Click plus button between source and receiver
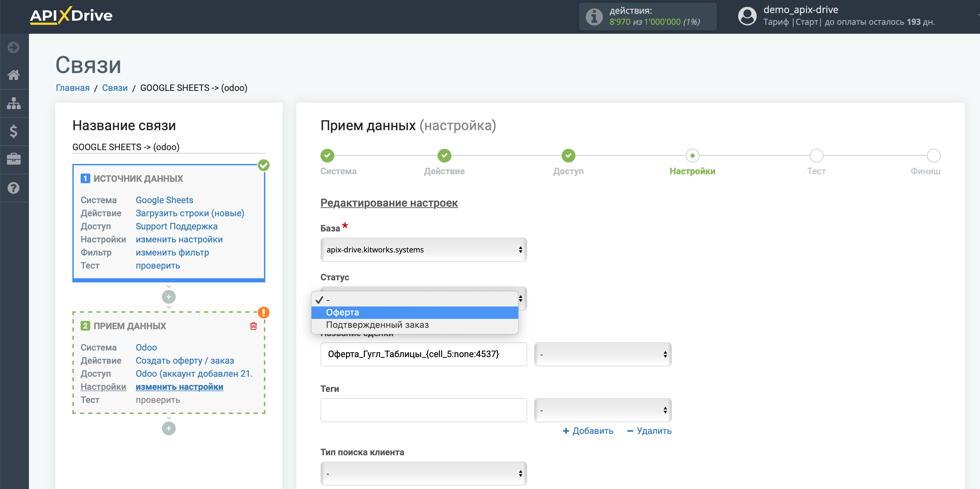The width and height of the screenshot is (980, 489). (x=169, y=296)
